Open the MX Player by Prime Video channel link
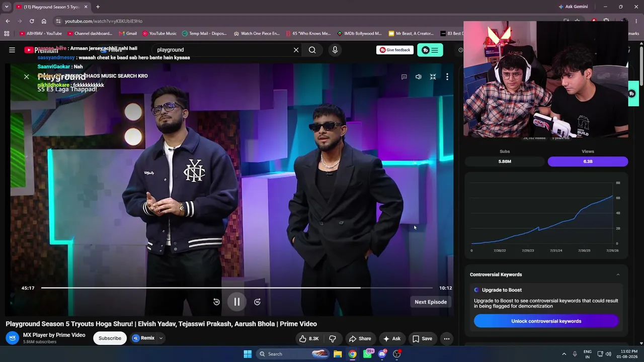The width and height of the screenshot is (644, 362). coord(54,335)
